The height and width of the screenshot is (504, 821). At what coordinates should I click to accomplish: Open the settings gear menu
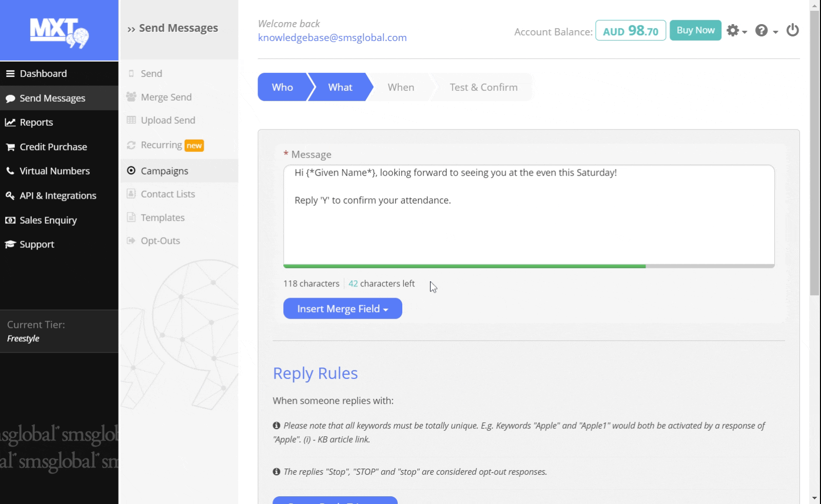pyautogui.click(x=736, y=31)
